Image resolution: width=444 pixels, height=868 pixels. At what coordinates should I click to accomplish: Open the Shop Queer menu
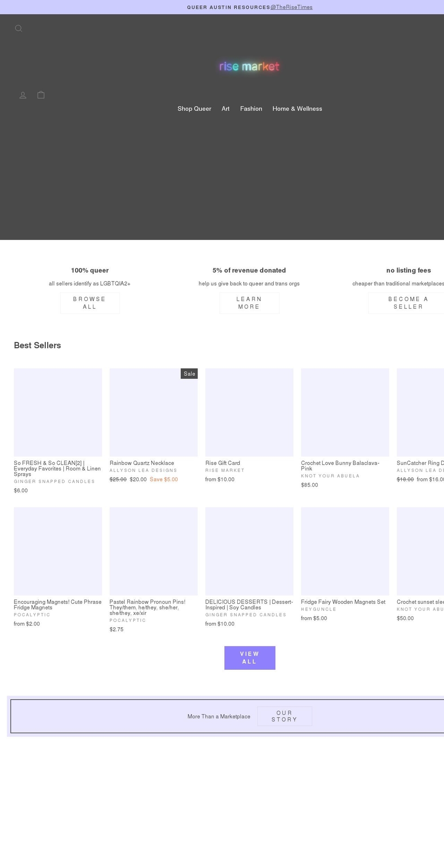[194, 109]
